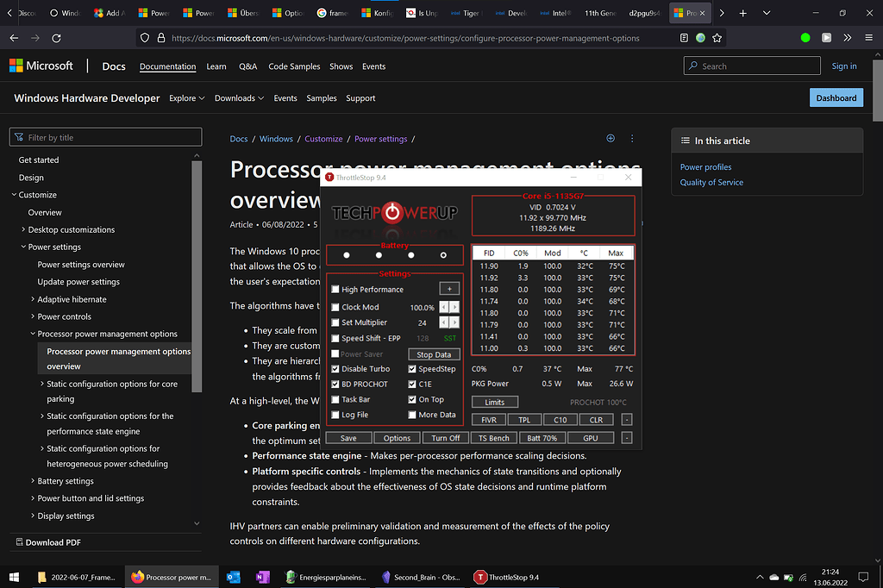Click the search magnifier in the Docs header
This screenshot has height=588, width=883.
694,66
